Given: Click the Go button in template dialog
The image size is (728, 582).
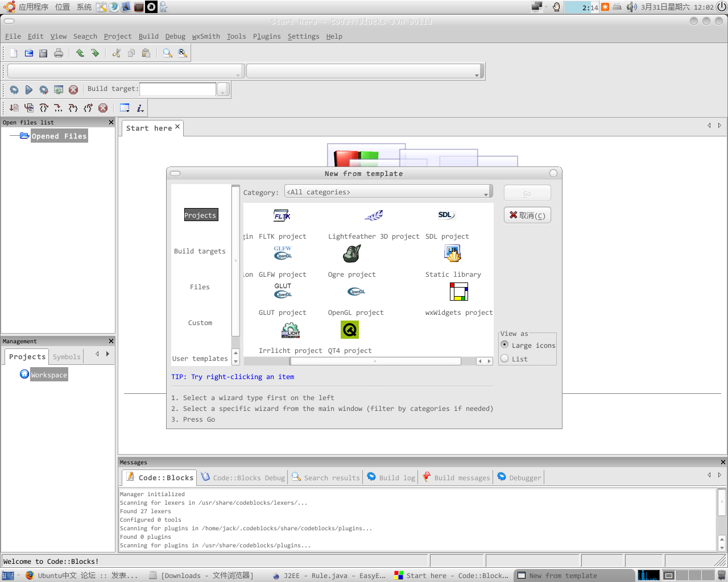Looking at the screenshot, I should point(527,193).
